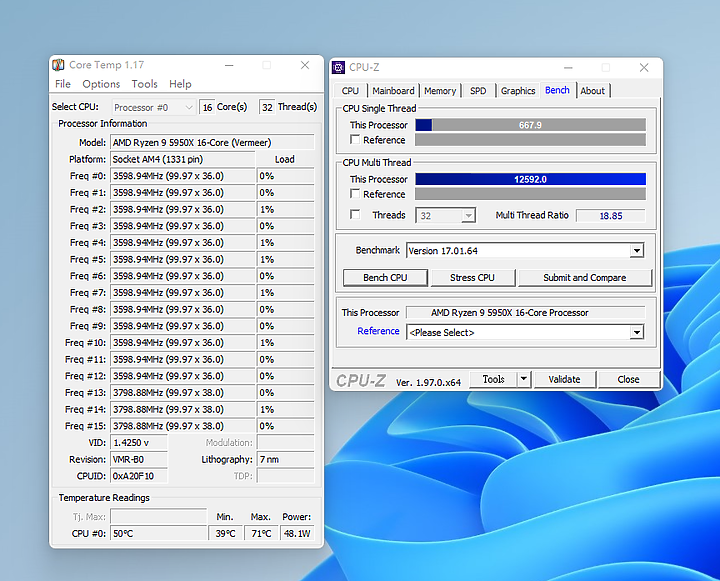Click the Power value 48.1W
720x581 pixels.
(x=297, y=534)
